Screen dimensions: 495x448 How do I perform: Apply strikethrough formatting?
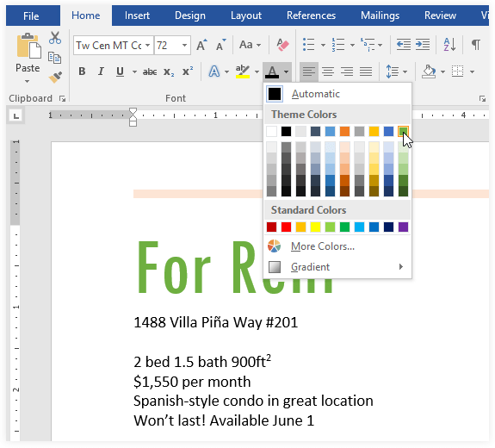(150, 72)
